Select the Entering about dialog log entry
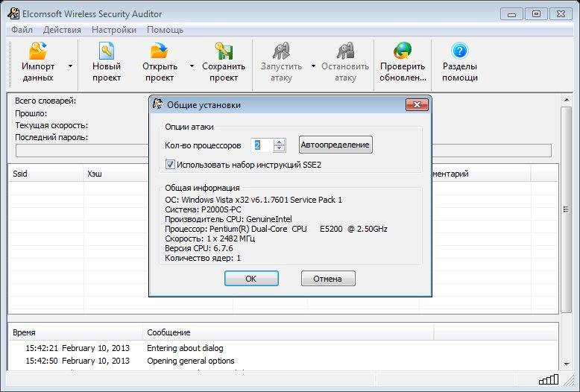The image size is (580, 392). click(x=185, y=348)
